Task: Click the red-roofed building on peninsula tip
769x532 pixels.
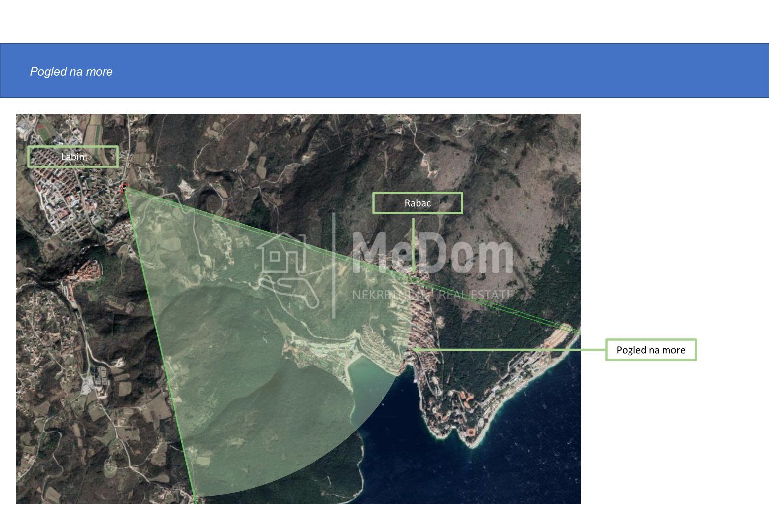Action: (x=470, y=432)
